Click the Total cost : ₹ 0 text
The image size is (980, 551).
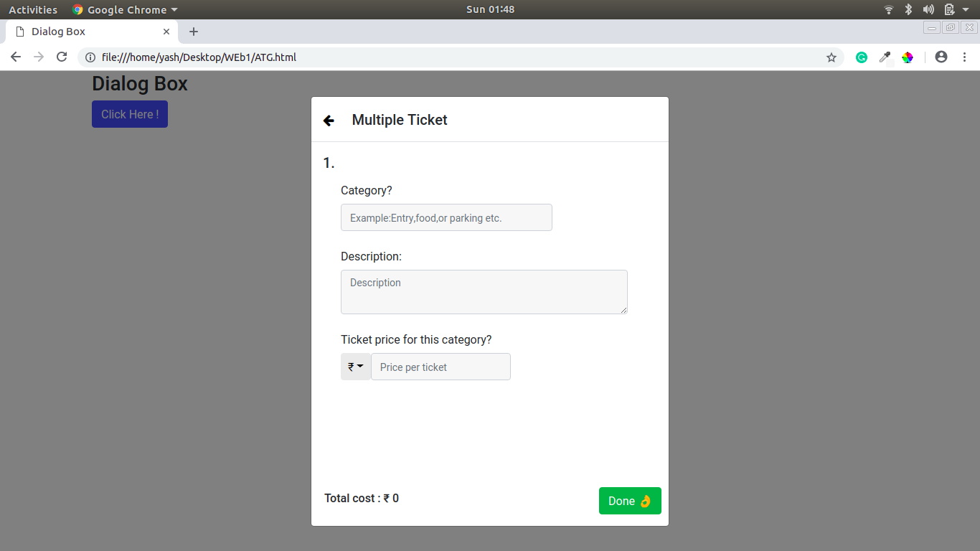coord(362,498)
